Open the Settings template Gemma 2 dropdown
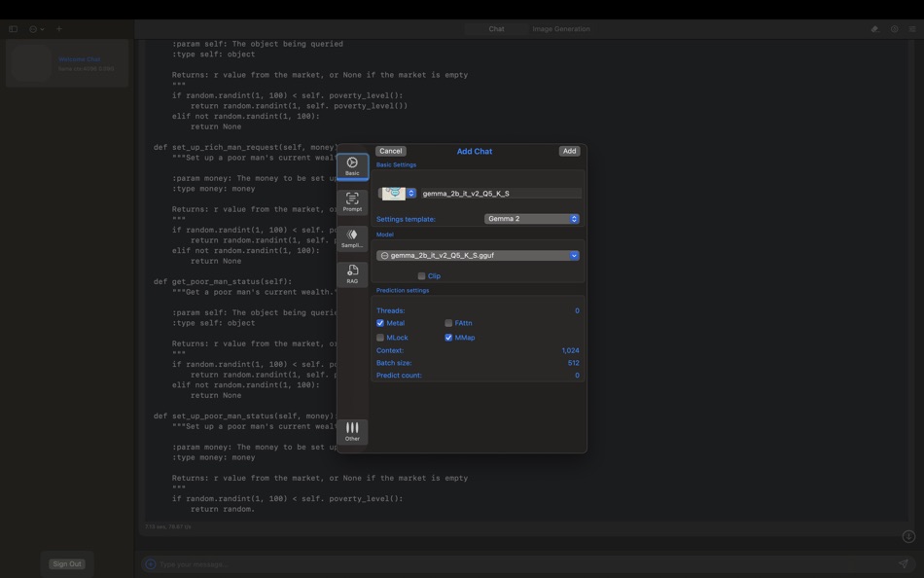Image resolution: width=924 pixels, height=578 pixels. coord(531,218)
